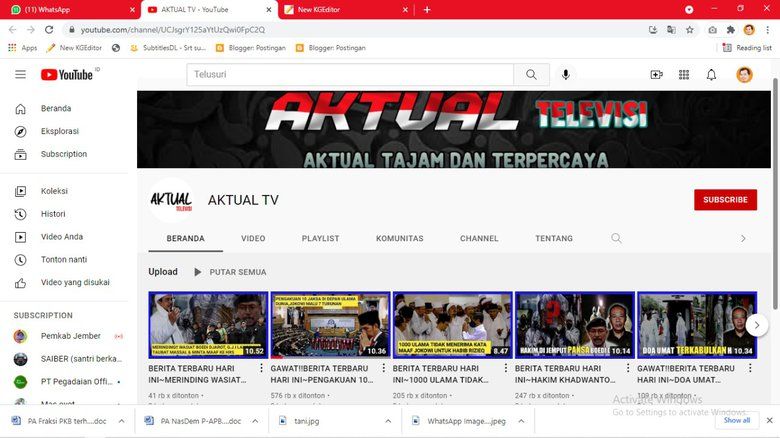780x438 pixels.
Task: Expand options for the tani.jpg download
Action: click(x=389, y=421)
